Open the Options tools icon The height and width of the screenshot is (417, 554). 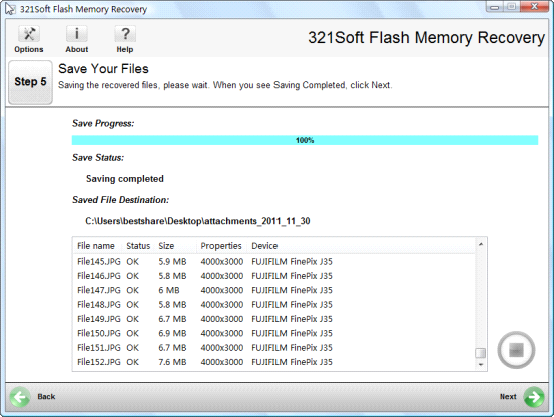tap(29, 34)
